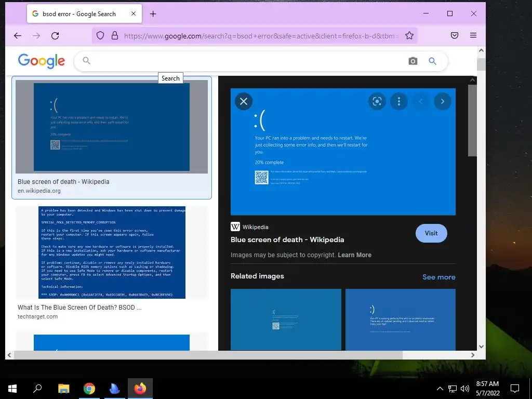Click the page horizontal scrollbar thumb
This screenshot has height=399, width=532.
tap(208, 355)
